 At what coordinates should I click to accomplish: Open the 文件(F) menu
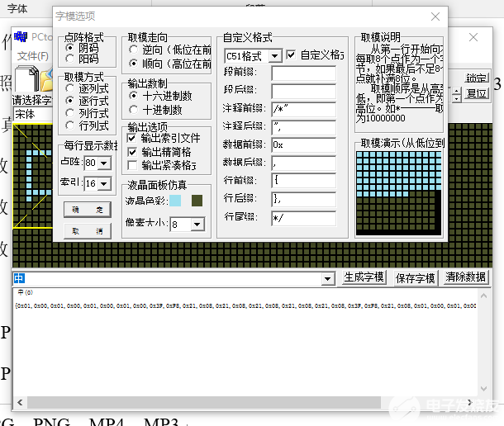click(x=32, y=56)
